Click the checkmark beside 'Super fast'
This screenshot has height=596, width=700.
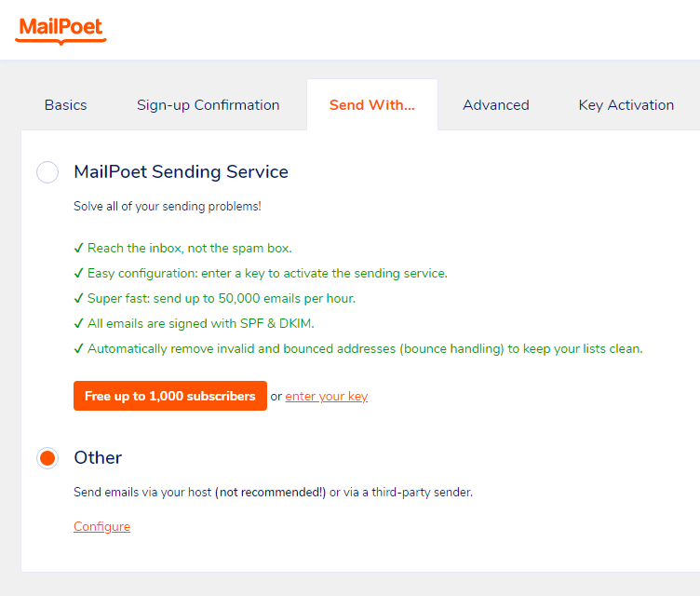tap(78, 299)
